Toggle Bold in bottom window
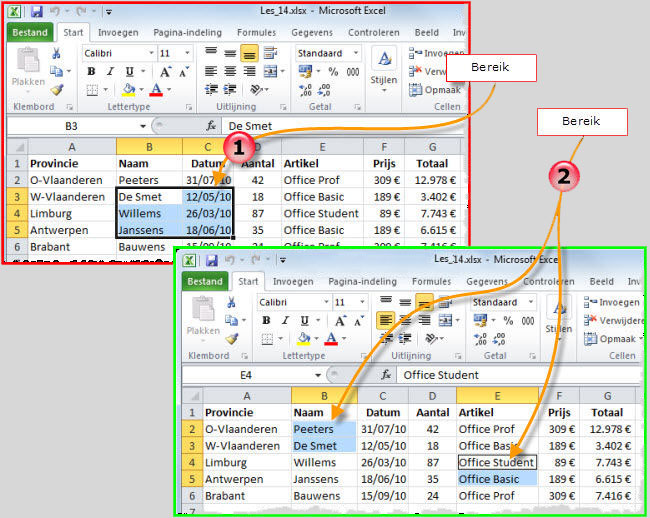The width and height of the screenshot is (650, 518). 266,320
